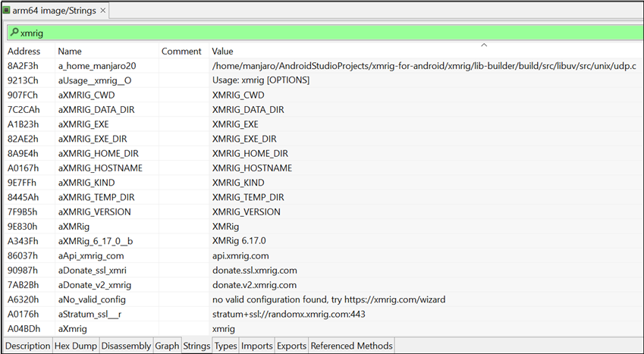
Task: Select the a_home_manjaro20 name
Action: pos(97,66)
